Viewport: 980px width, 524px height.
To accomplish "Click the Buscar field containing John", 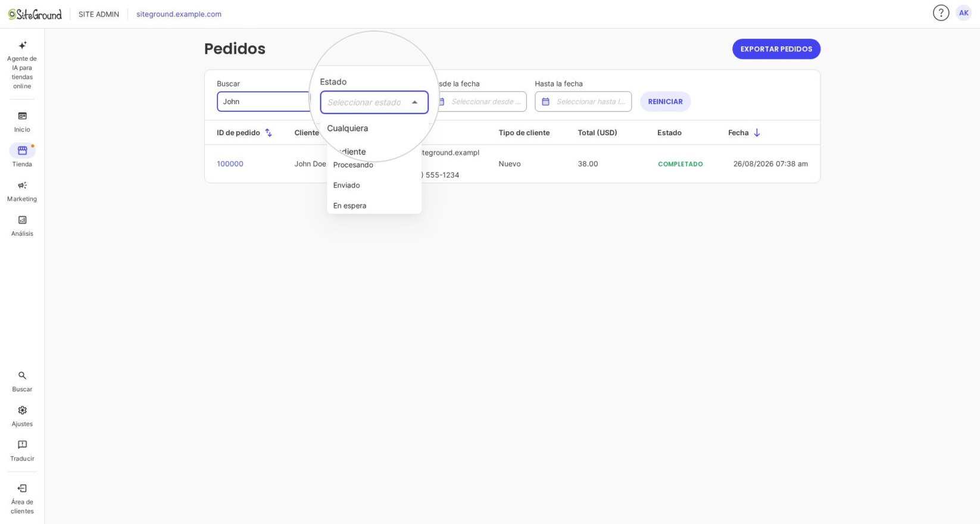I will point(263,102).
